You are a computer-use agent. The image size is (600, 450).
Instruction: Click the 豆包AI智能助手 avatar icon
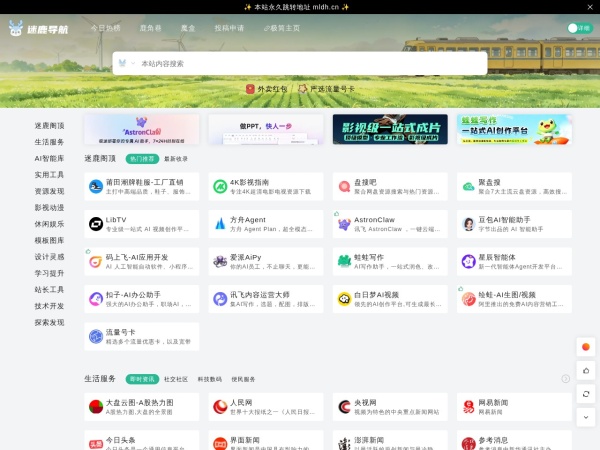(x=468, y=224)
